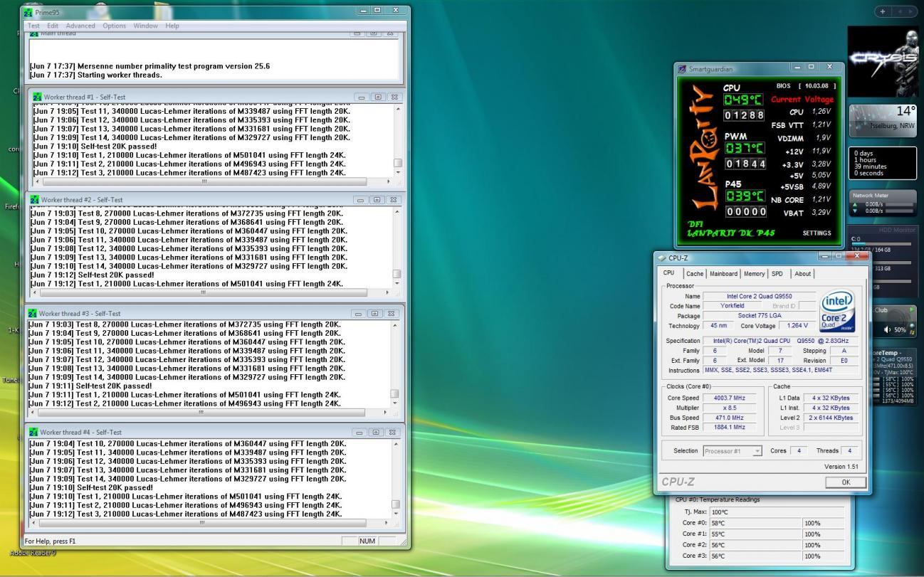Open the Advanced menu in Prime95

[80, 26]
